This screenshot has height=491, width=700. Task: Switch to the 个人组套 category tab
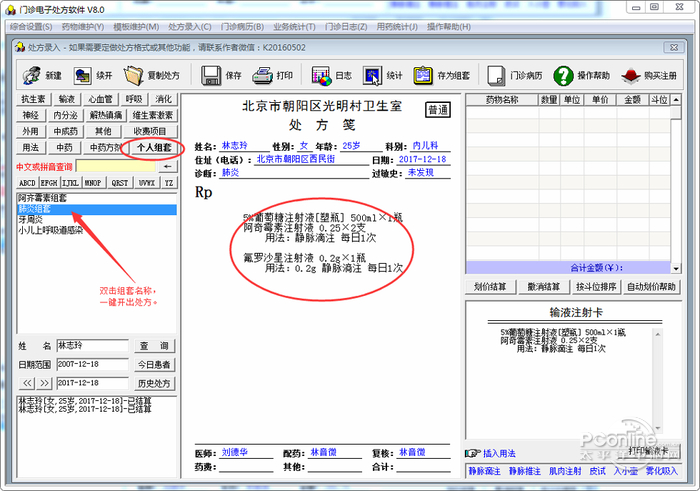pos(154,147)
